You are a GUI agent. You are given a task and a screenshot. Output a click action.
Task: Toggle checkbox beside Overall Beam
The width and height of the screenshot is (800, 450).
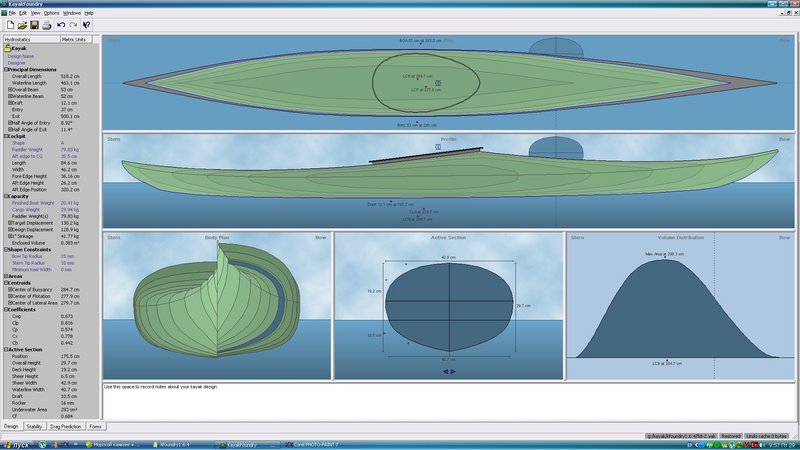tap(8, 88)
